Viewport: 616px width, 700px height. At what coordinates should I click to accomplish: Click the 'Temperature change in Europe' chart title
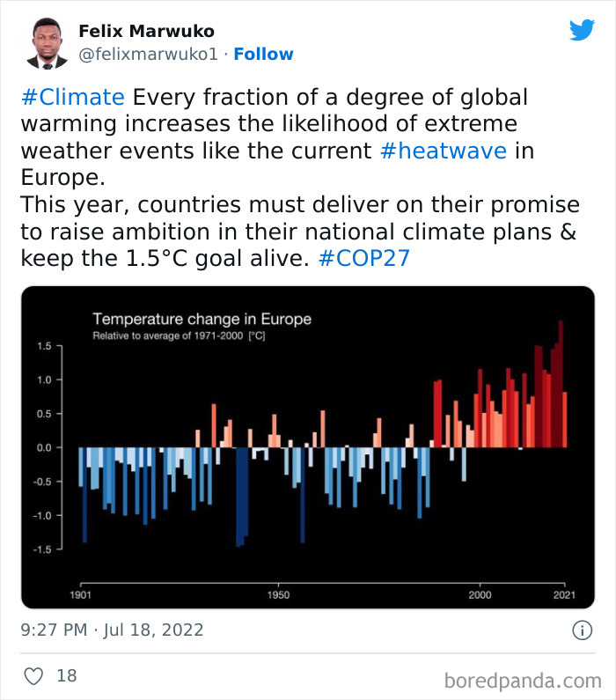point(202,319)
